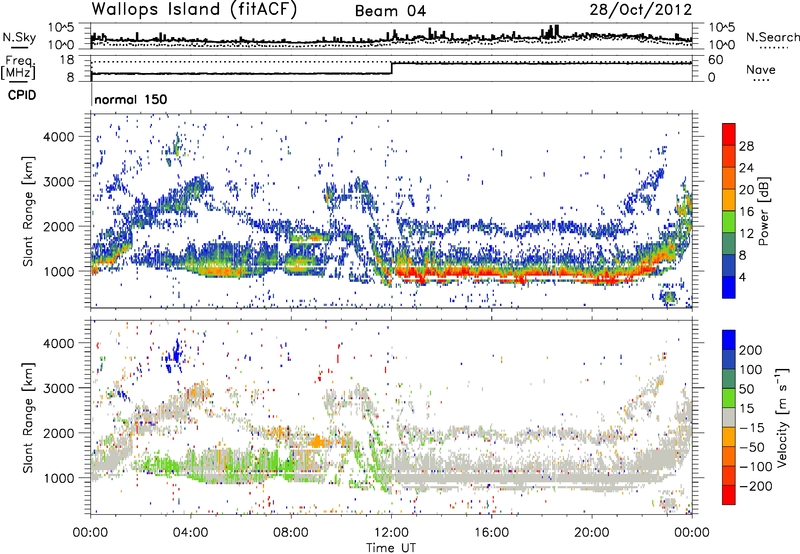The height and width of the screenshot is (554, 800).
Task: Click the '60' tick on the Nave axis
Action: point(716,60)
